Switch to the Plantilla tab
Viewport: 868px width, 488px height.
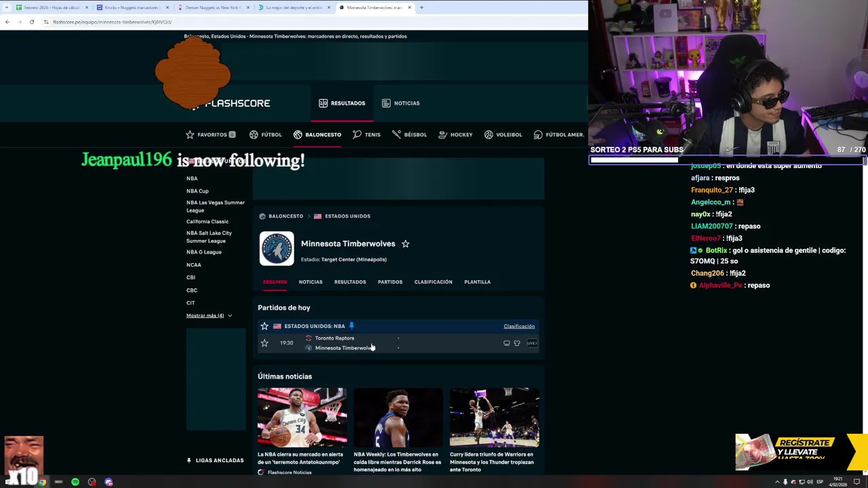(477, 282)
